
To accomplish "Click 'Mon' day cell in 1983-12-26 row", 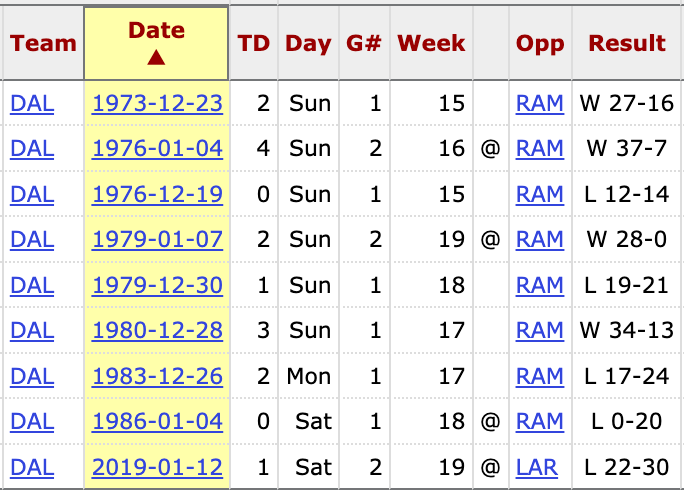I will click(309, 376).
